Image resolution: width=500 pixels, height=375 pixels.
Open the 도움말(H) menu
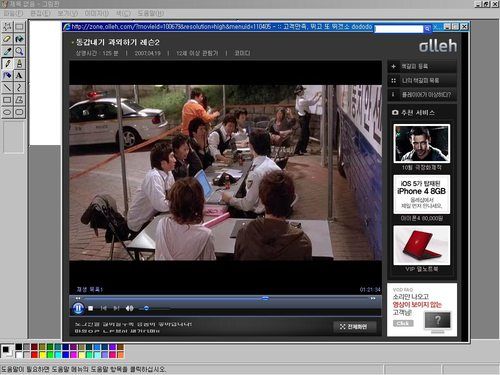151,13
